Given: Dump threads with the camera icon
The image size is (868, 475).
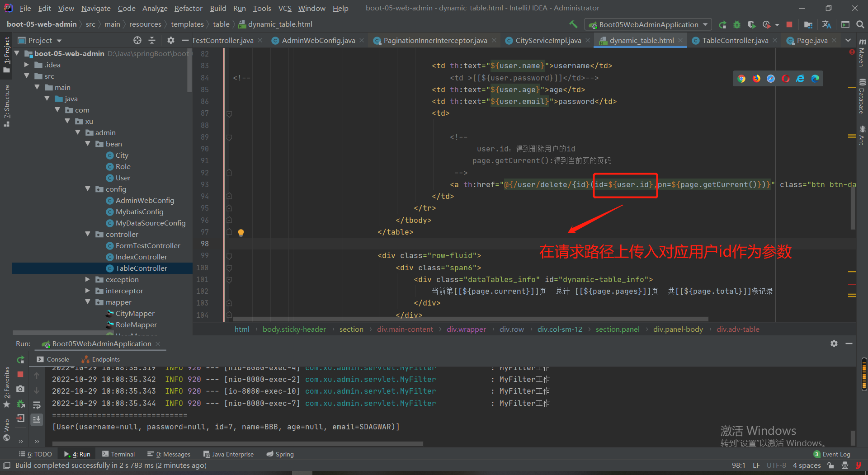Looking at the screenshot, I should tap(20, 389).
